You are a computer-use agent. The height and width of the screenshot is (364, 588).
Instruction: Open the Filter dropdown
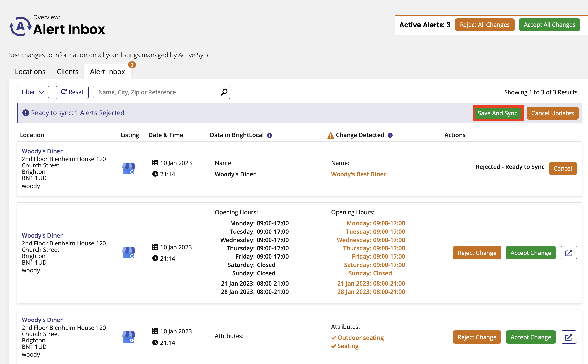33,92
